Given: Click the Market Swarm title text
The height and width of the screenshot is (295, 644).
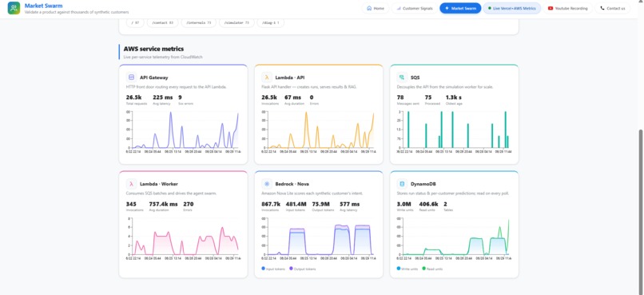Looking at the screenshot, I should 43,6.
